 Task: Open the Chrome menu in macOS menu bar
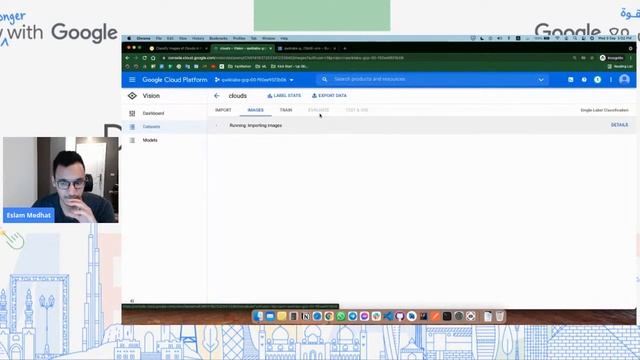[143, 38]
